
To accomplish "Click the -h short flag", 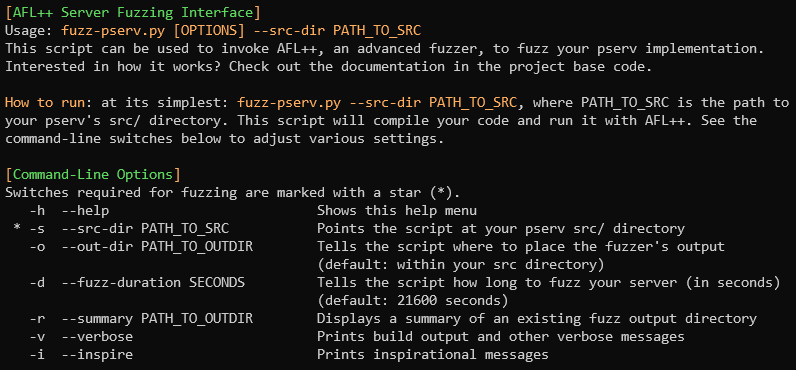I will tap(37, 211).
